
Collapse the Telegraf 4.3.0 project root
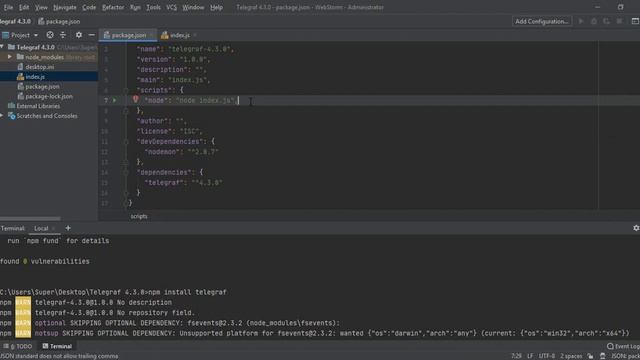[2, 47]
